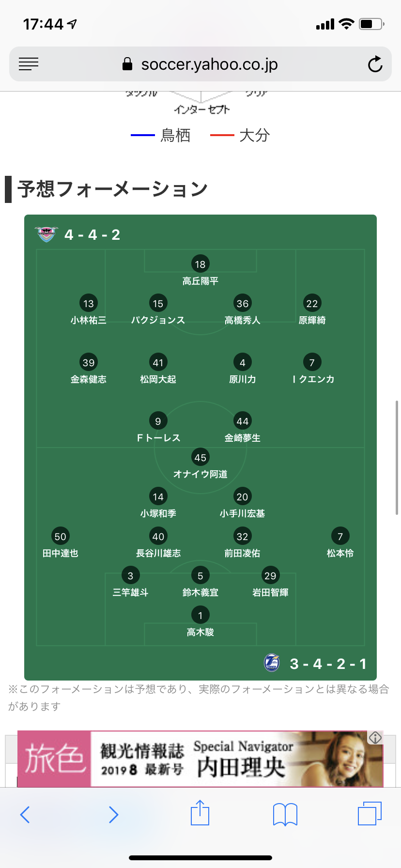Open the 旅色 内田理央 banner advertisement
The height and width of the screenshot is (868, 401).
[x=200, y=759]
